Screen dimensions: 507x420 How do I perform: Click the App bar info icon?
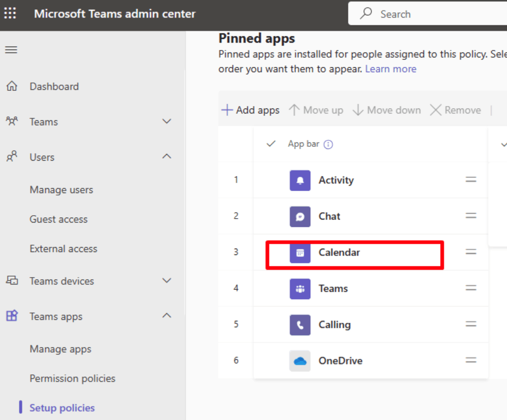[328, 144]
